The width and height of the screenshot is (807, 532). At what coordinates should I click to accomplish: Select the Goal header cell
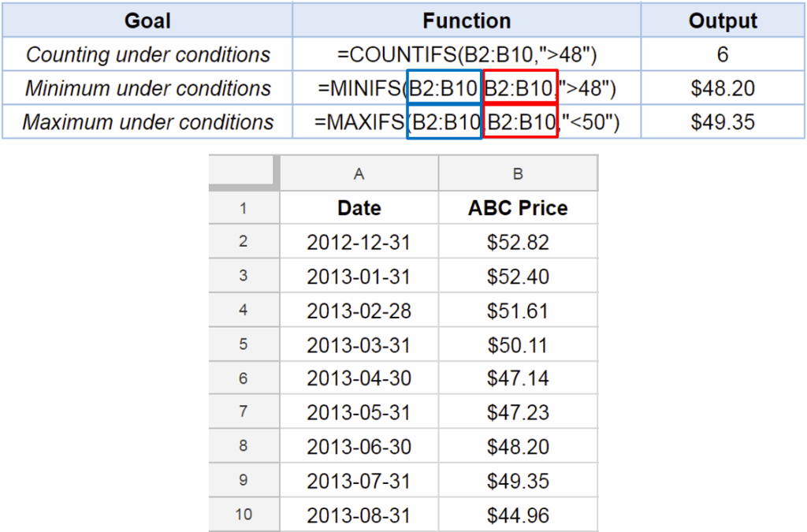pyautogui.click(x=147, y=20)
